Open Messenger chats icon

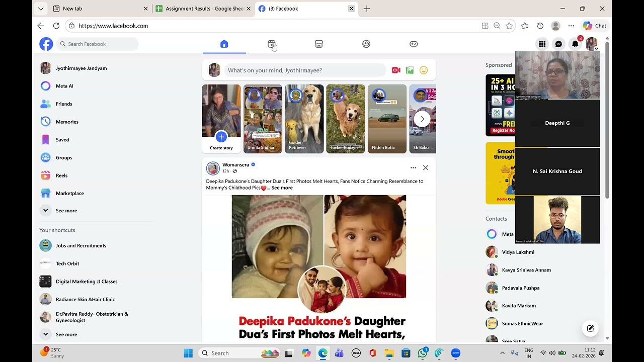pos(558,44)
